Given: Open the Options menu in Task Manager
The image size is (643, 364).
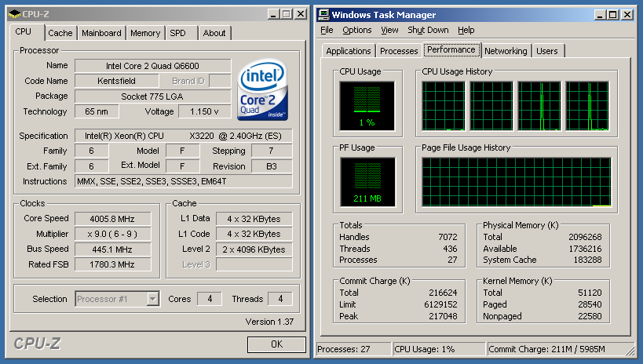Looking at the screenshot, I should [357, 30].
